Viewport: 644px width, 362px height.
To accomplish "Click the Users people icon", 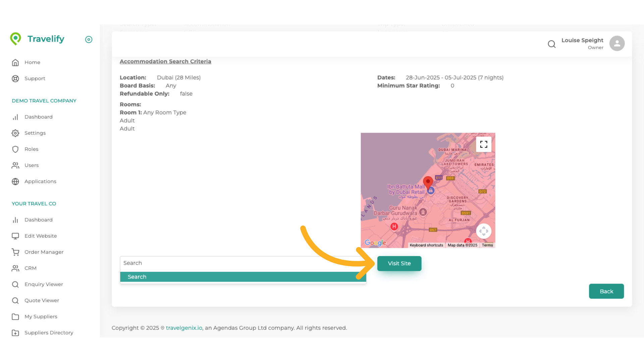I will [15, 165].
